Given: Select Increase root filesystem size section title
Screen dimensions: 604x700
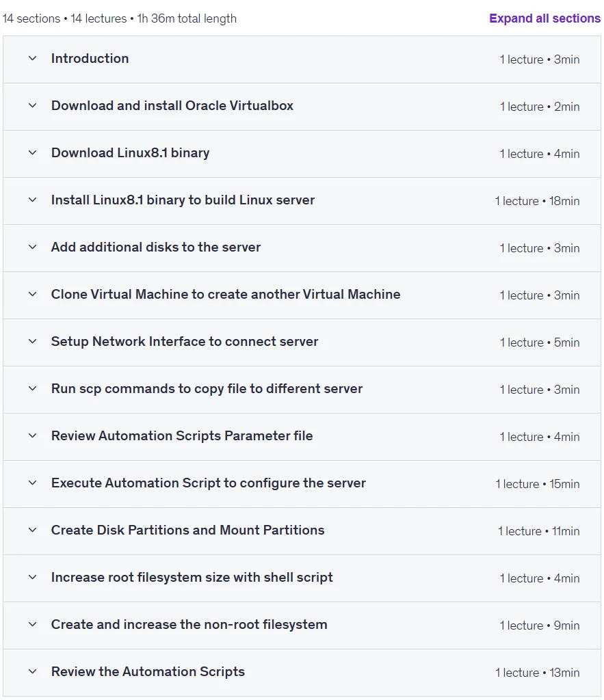Looking at the screenshot, I should coord(192,578).
